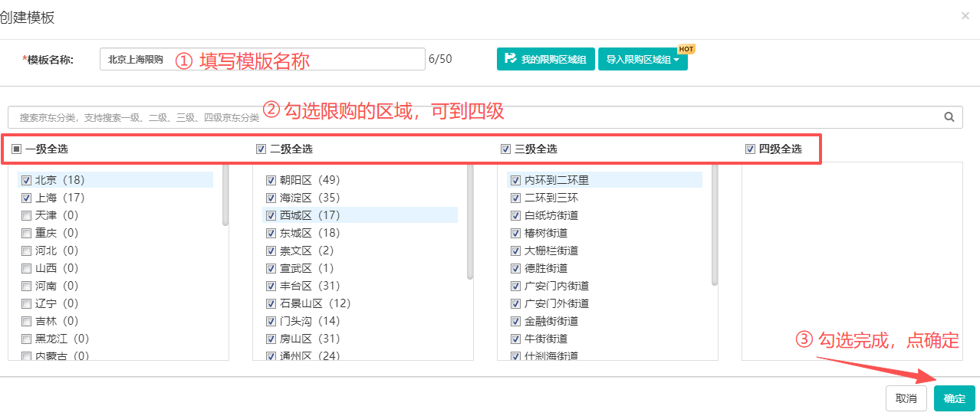
Task: Uncheck 二级全选 checkbox
Action: point(261,149)
